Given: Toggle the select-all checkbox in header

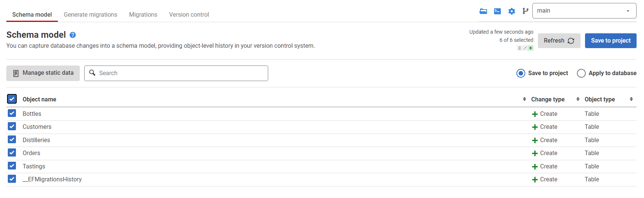Looking at the screenshot, I should [x=12, y=99].
